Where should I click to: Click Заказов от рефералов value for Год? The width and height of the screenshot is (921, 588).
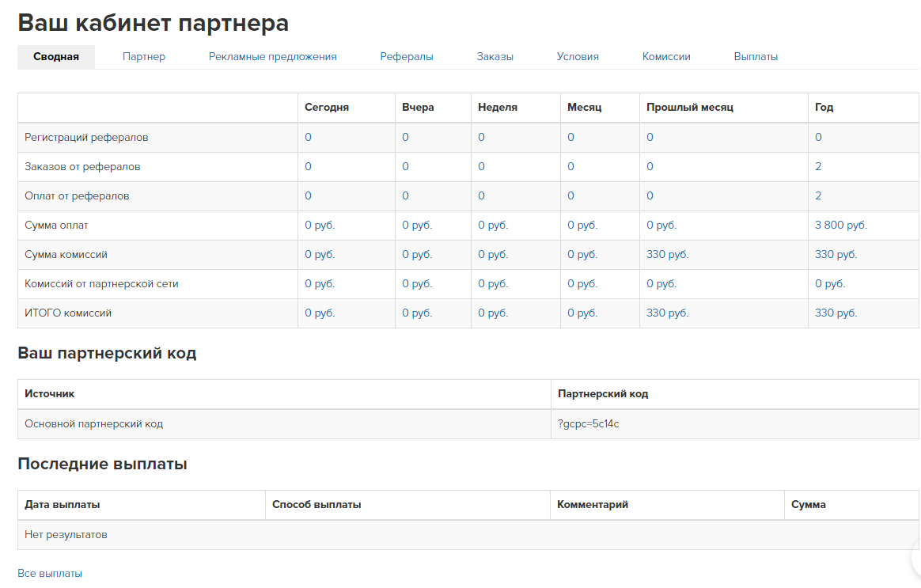point(818,166)
